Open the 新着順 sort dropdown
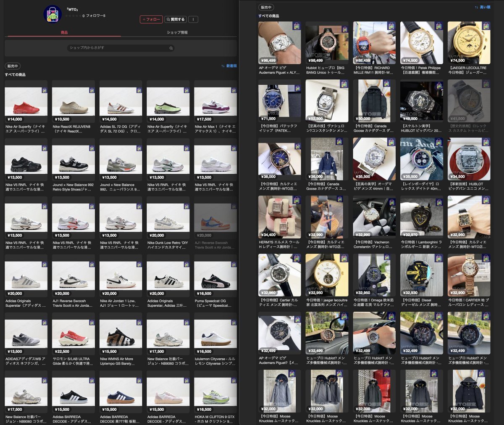The image size is (504, 425). (x=229, y=66)
